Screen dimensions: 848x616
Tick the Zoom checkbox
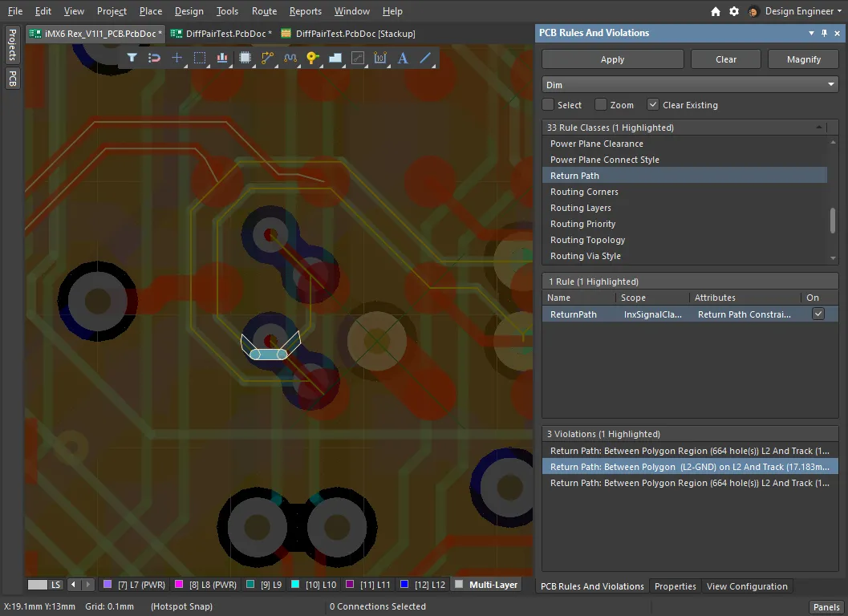[x=601, y=105]
